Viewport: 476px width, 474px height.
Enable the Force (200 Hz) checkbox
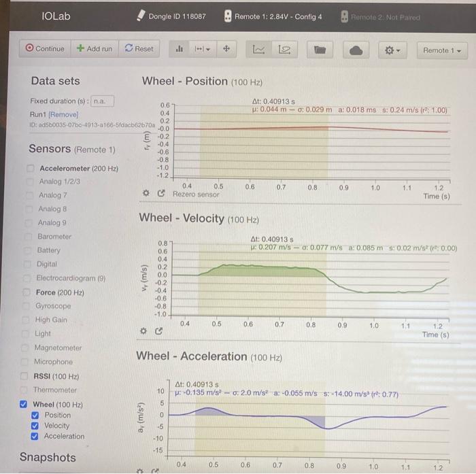[27, 292]
